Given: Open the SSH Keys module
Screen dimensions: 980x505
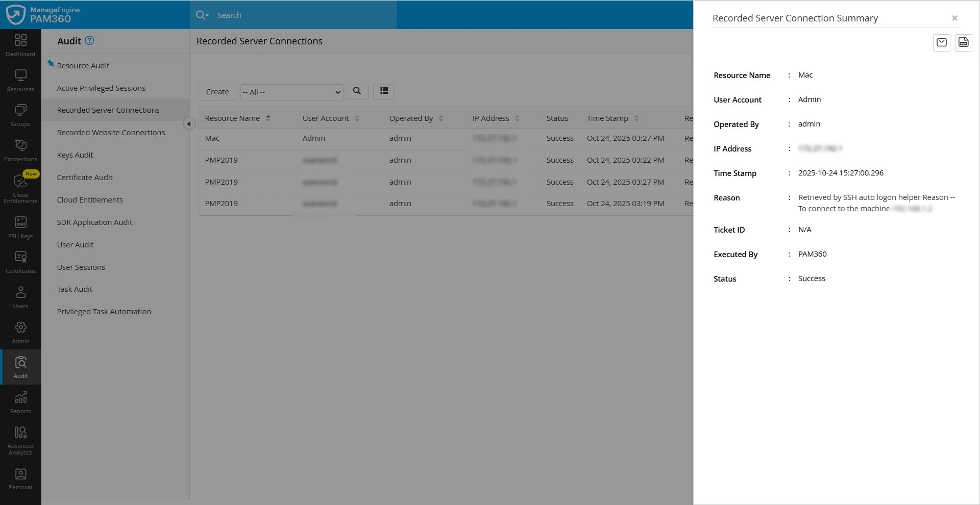Looking at the screenshot, I should (x=20, y=227).
